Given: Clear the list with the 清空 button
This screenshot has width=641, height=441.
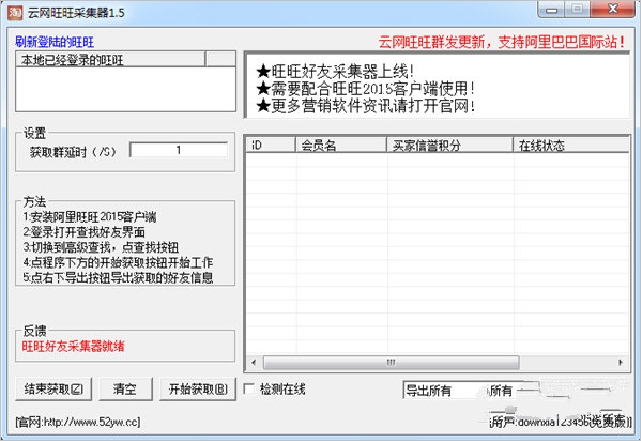Looking at the screenshot, I should coord(125,389).
